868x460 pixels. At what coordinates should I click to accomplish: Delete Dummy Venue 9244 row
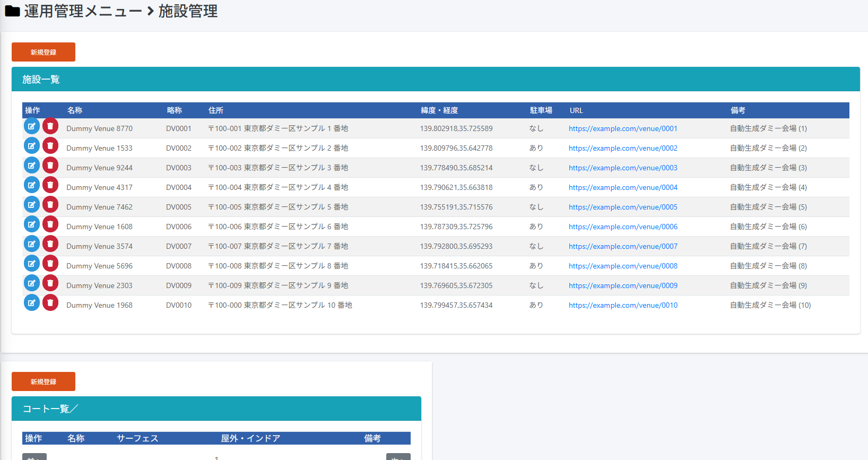pyautogui.click(x=50, y=166)
